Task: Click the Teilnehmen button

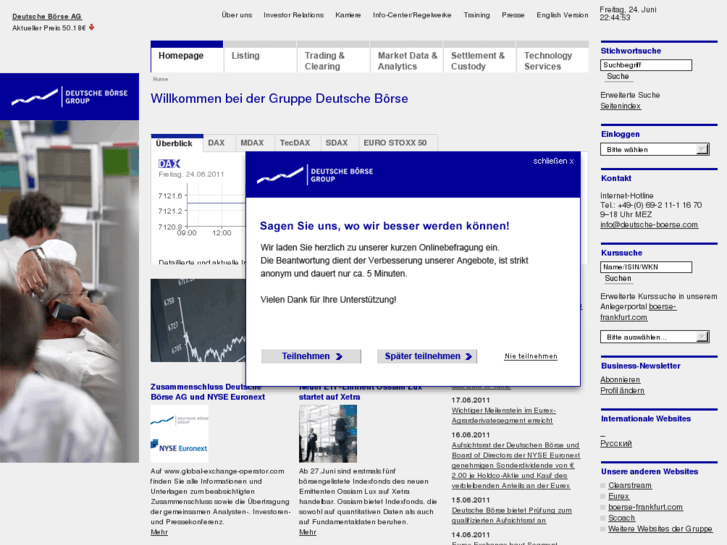Action: 311,356
